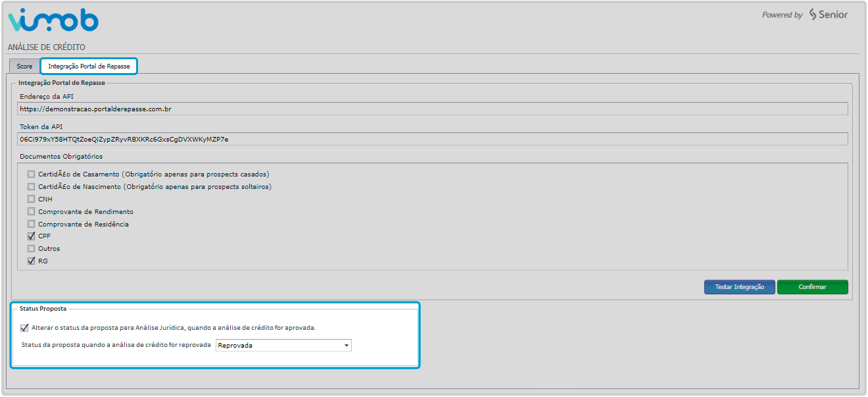Click the Endereço da API field
This screenshot has width=868, height=397.
pyautogui.click(x=433, y=109)
